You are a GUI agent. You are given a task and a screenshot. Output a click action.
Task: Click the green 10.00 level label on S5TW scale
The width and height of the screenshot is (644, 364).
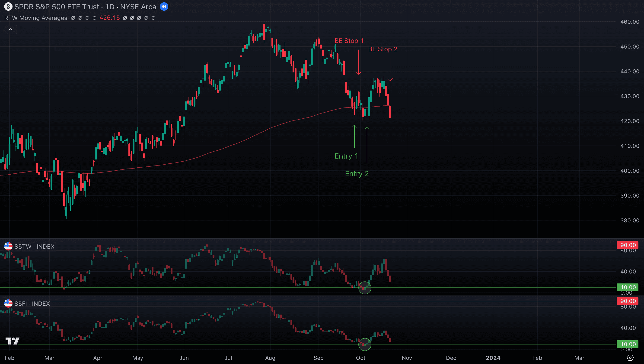tap(628, 287)
